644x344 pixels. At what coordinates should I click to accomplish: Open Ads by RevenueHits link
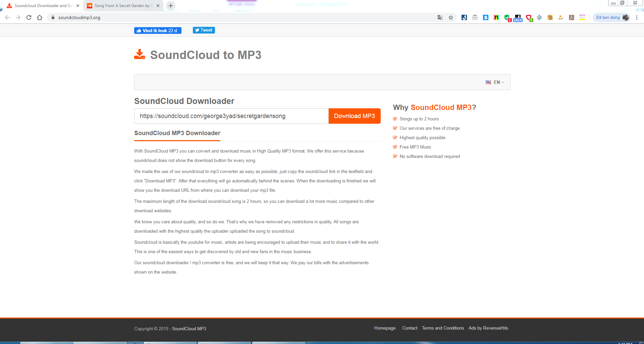pyautogui.click(x=488, y=328)
